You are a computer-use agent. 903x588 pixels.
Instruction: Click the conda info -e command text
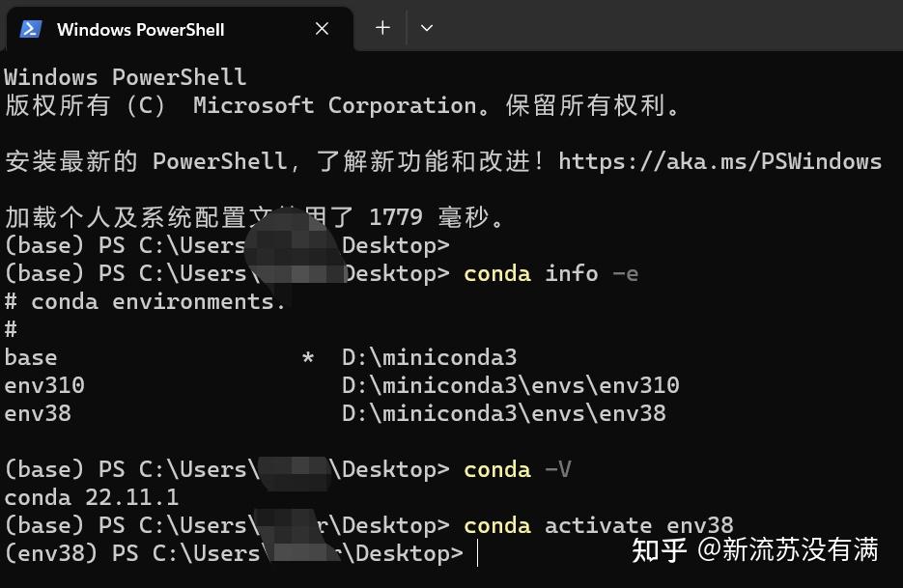[x=552, y=273]
